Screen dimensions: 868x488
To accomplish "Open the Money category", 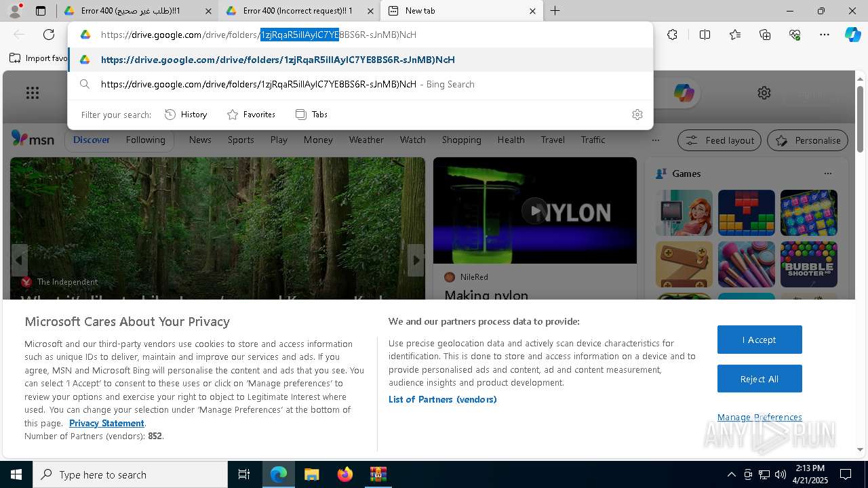I will coord(318,140).
